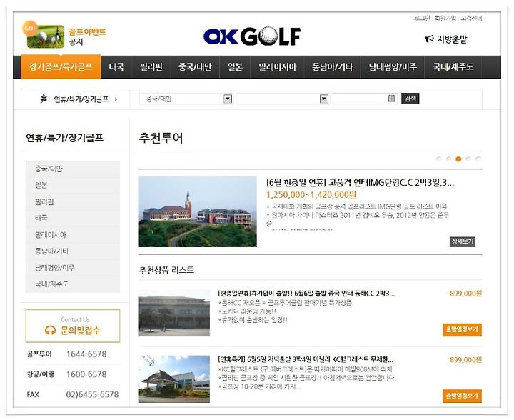The width and height of the screenshot is (514, 420).
Task: Open the golf event notice banner image
Action: point(44,36)
